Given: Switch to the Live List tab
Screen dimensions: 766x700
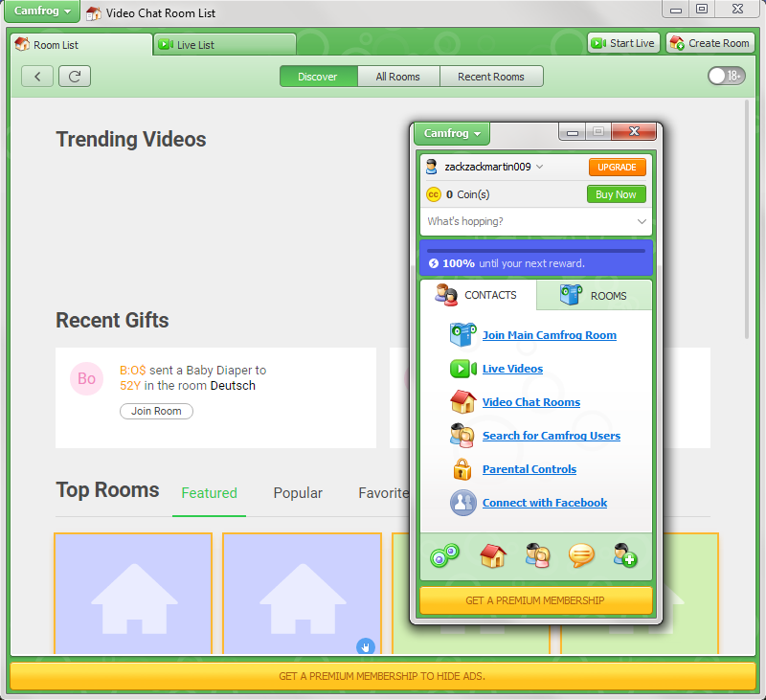Looking at the screenshot, I should click(x=225, y=45).
